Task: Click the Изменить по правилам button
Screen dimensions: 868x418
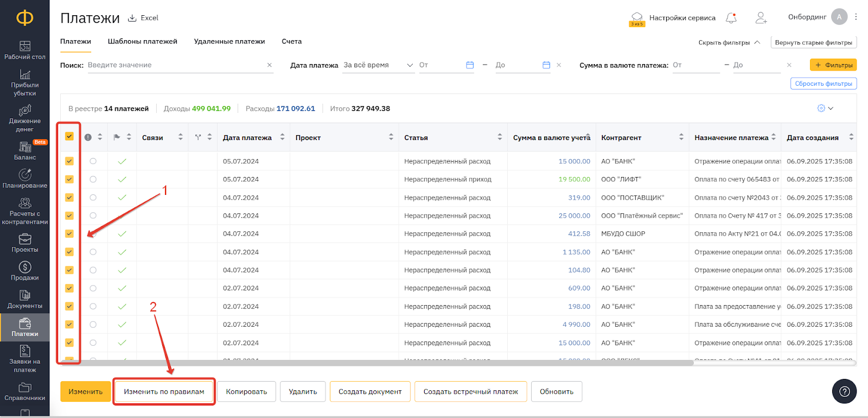Action: (x=164, y=391)
